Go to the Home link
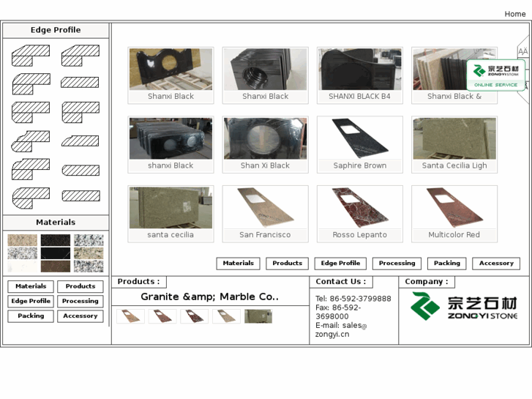The image size is (532, 399). pyautogui.click(x=514, y=14)
